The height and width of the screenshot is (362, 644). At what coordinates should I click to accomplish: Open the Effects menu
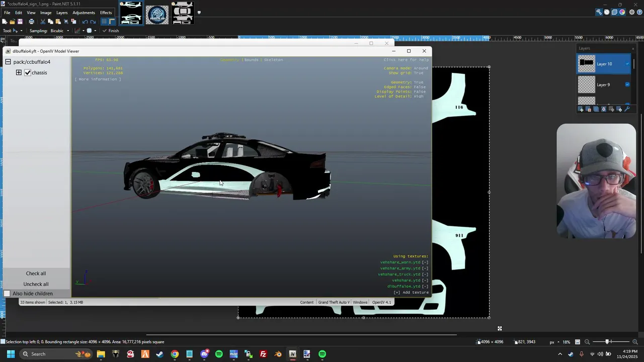106,13
